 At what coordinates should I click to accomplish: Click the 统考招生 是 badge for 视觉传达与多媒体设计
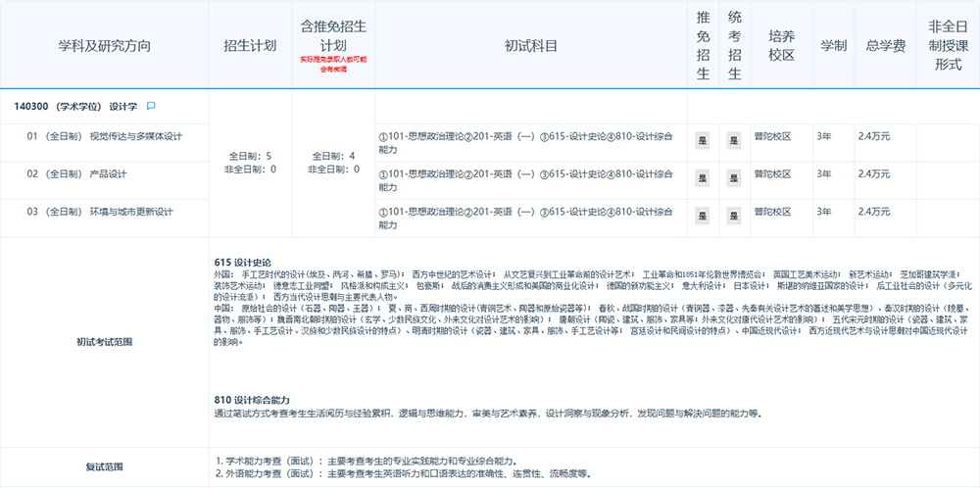coord(734,140)
